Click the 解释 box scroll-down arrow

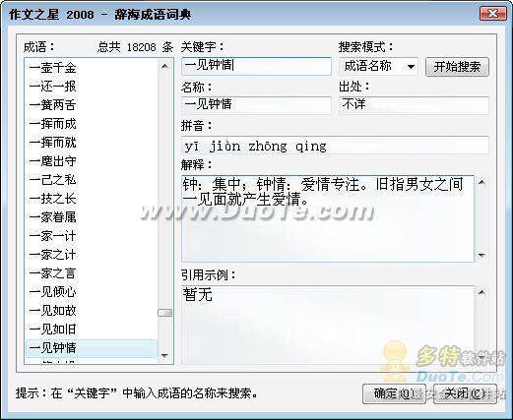[x=481, y=255]
